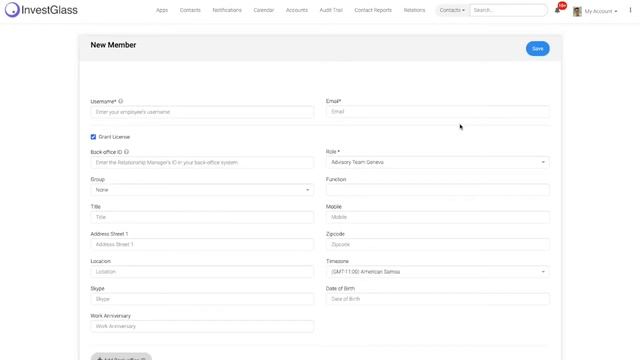Click the Location input field
Screen dimensions: 640x360
click(x=202, y=272)
